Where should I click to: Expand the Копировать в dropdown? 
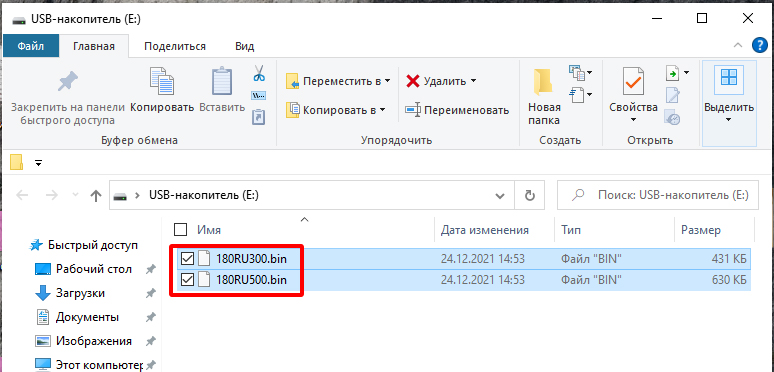(x=382, y=110)
